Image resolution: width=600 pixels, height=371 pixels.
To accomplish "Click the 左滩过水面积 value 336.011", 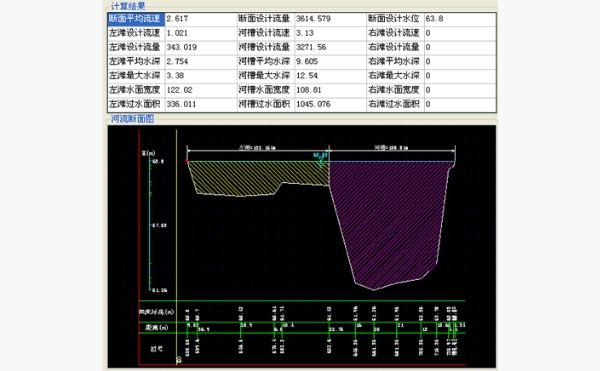I will [x=181, y=104].
